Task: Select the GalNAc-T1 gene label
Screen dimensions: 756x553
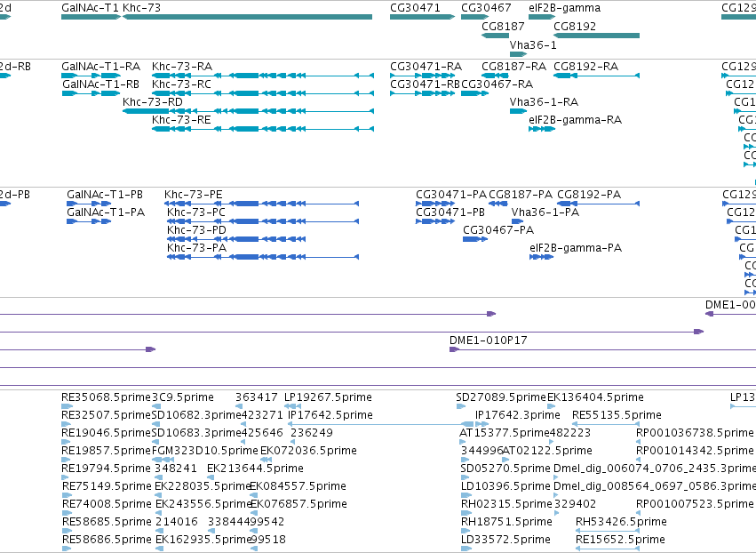Action: coord(90,8)
